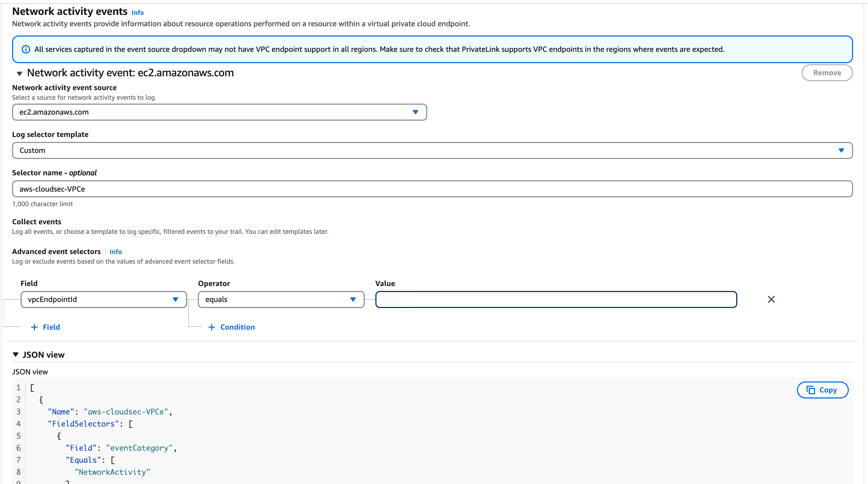This screenshot has height=484, width=868.
Task: Click "aws-cloudsec-VPCe" in JSON line 3
Action: point(126,412)
